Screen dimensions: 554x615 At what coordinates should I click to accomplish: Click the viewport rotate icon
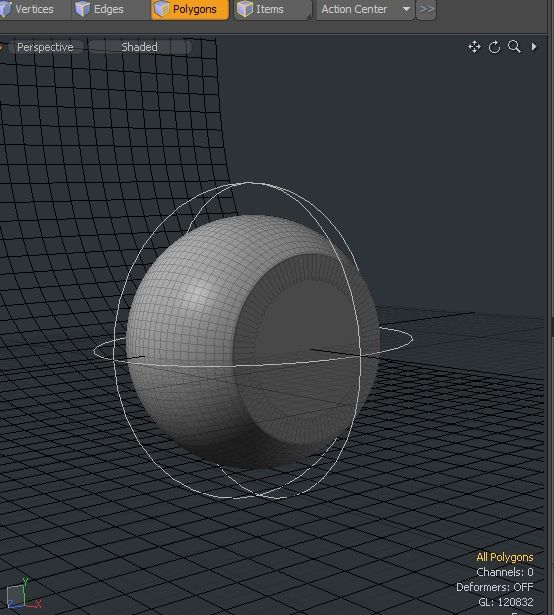coord(494,47)
